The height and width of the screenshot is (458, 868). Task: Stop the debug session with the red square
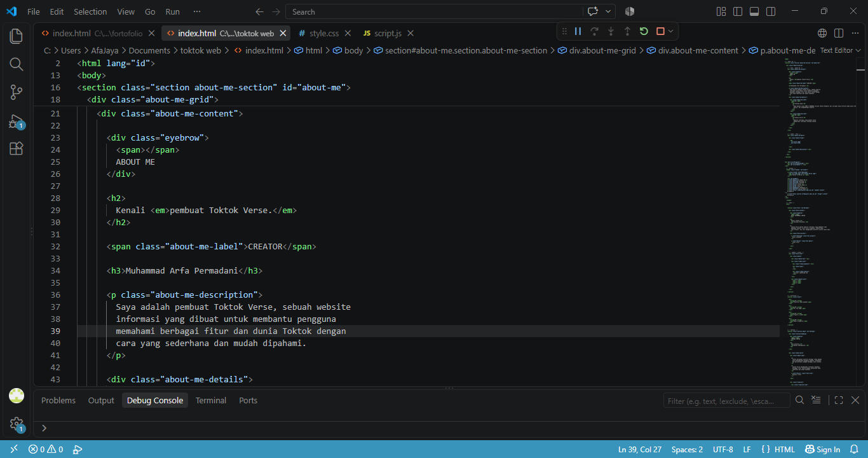click(x=660, y=31)
